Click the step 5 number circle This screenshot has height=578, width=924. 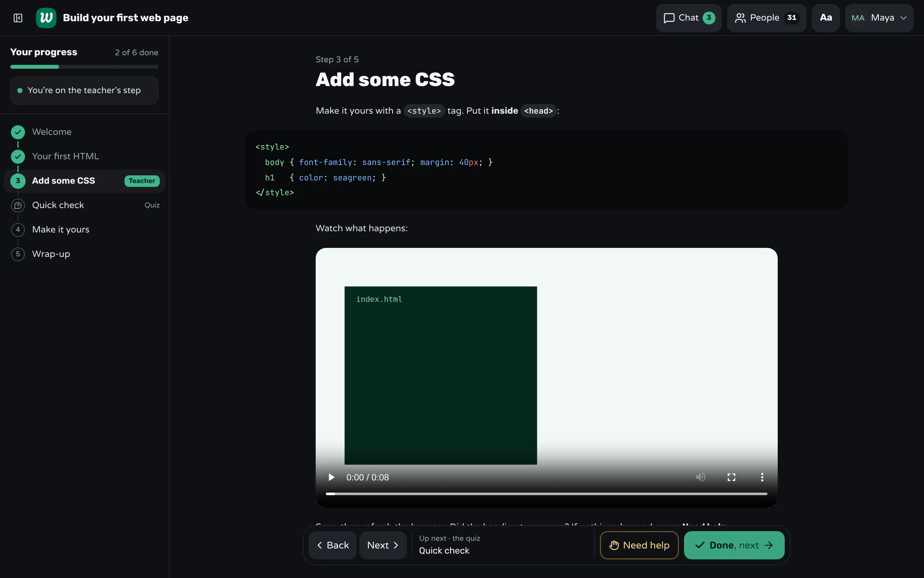pyautogui.click(x=18, y=254)
